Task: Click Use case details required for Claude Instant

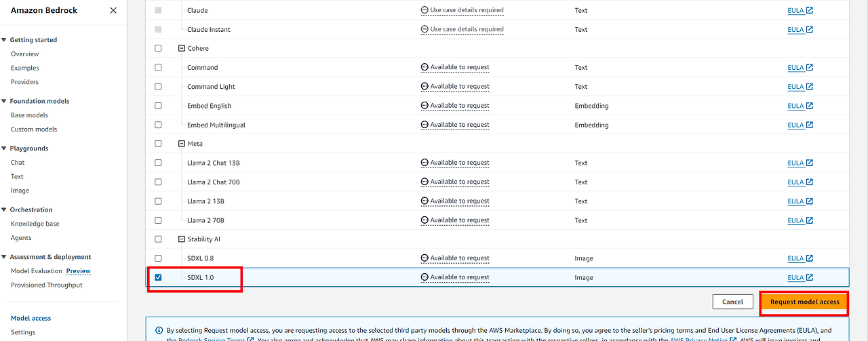Action: 462,29
